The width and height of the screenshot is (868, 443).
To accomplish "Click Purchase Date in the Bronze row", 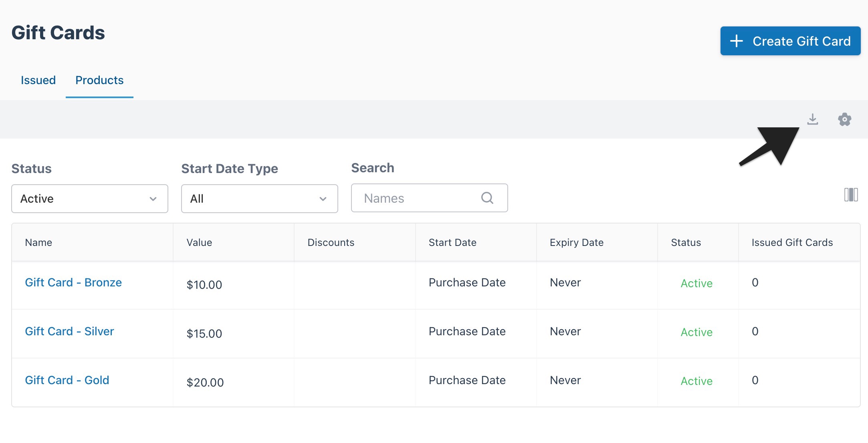I will point(467,282).
